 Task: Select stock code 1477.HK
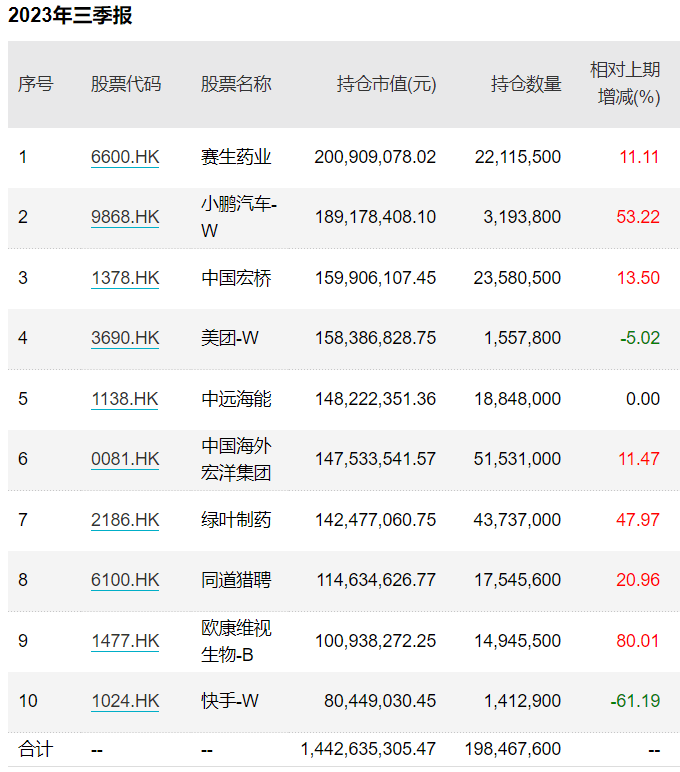[x=124, y=641]
